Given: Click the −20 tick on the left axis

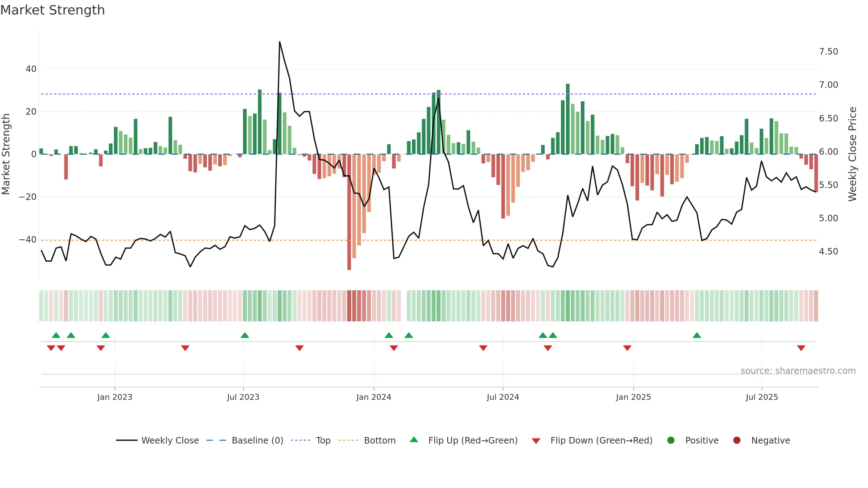Looking at the screenshot, I should click(28, 197).
